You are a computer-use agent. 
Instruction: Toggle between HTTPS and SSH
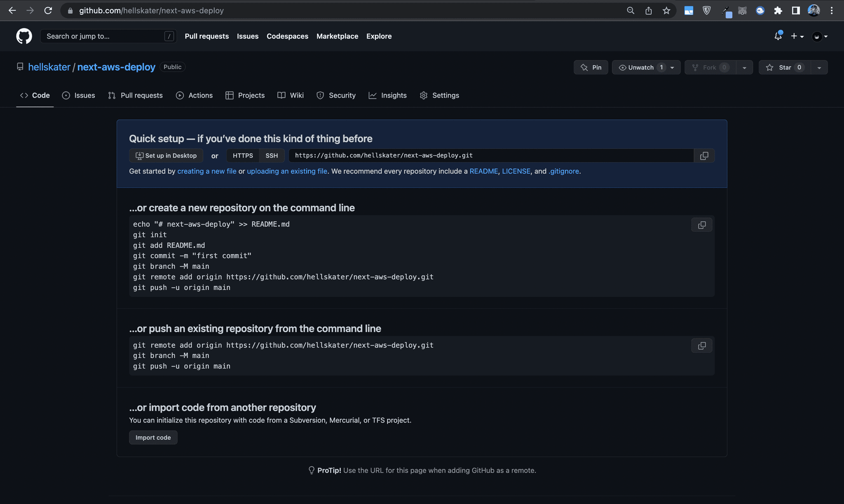271,155
